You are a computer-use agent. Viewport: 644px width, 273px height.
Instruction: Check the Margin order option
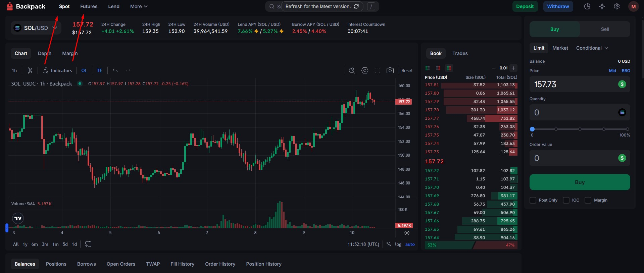[x=588, y=200]
